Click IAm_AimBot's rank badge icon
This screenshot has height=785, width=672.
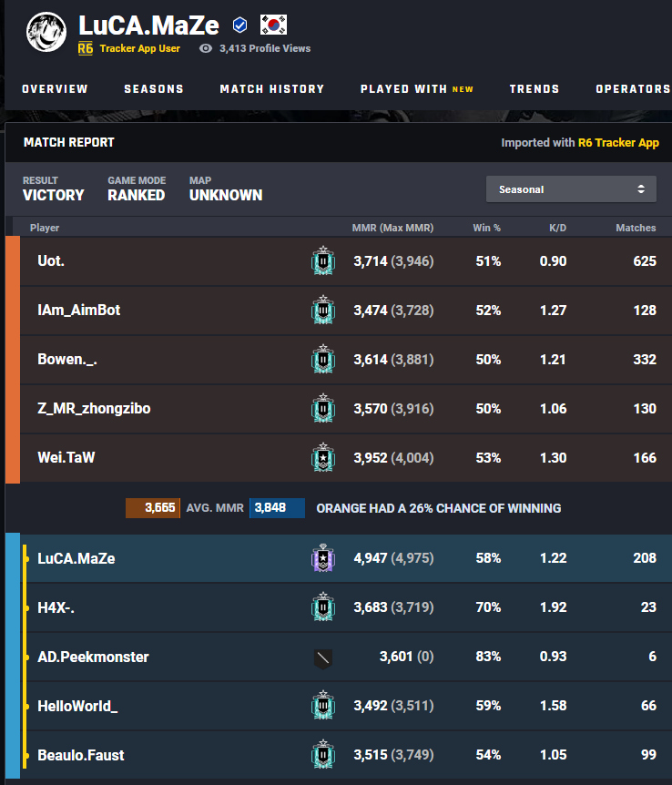[323, 310]
